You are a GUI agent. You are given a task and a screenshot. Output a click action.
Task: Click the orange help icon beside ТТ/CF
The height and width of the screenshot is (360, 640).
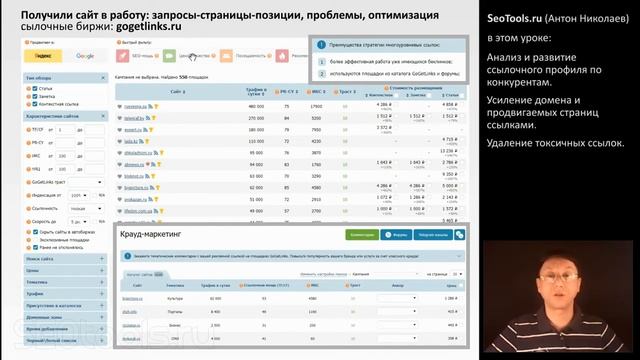click(x=29, y=130)
